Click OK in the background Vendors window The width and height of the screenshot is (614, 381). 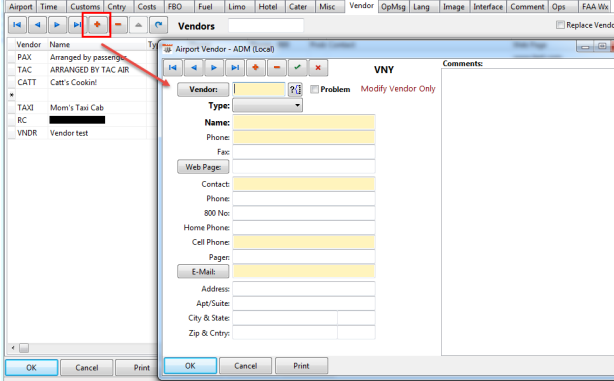(x=31, y=368)
